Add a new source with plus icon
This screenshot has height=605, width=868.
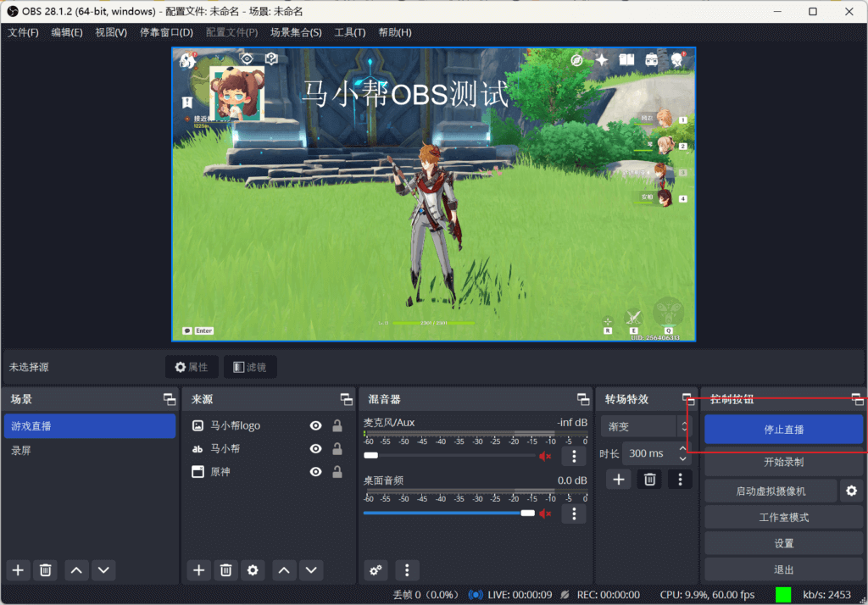click(x=198, y=570)
